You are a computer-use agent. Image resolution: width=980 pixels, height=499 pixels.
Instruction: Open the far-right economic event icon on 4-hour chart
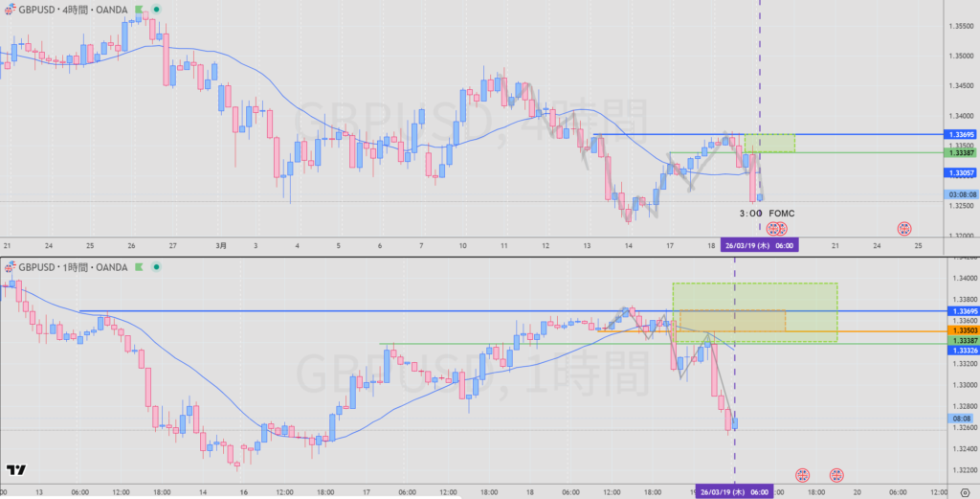[x=903, y=229]
